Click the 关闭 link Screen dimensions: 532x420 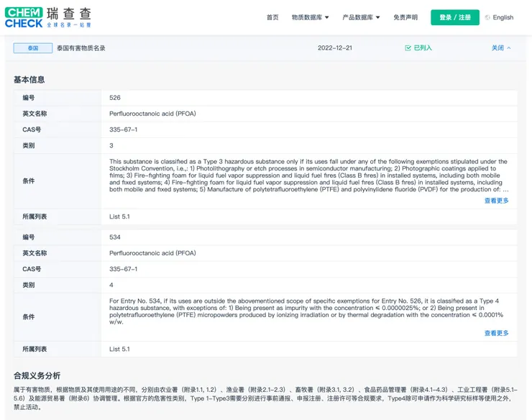(497, 48)
